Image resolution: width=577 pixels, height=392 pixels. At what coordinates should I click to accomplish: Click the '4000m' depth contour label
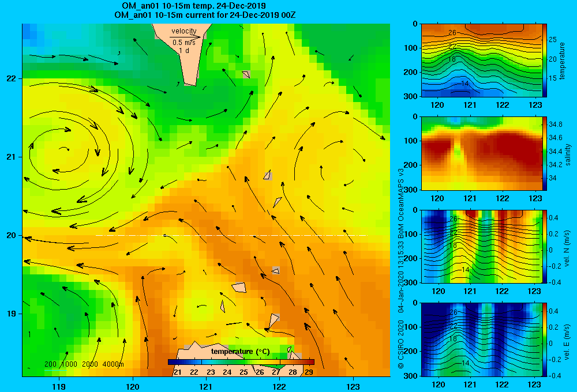click(113, 364)
